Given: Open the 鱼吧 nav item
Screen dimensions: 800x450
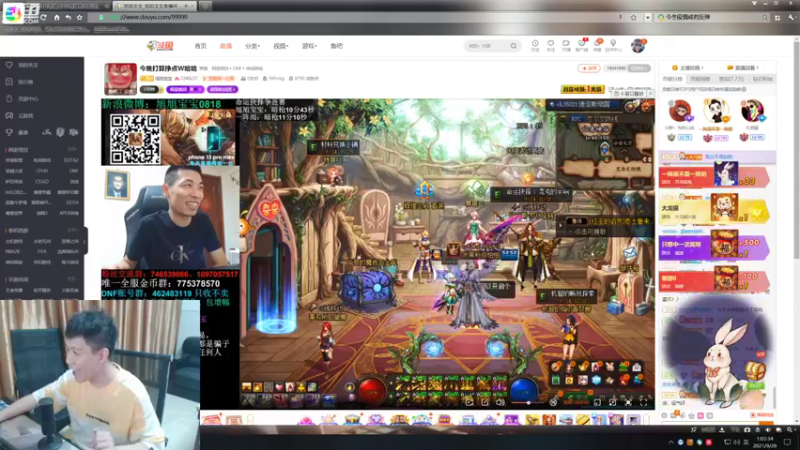Looking at the screenshot, I should 337,46.
